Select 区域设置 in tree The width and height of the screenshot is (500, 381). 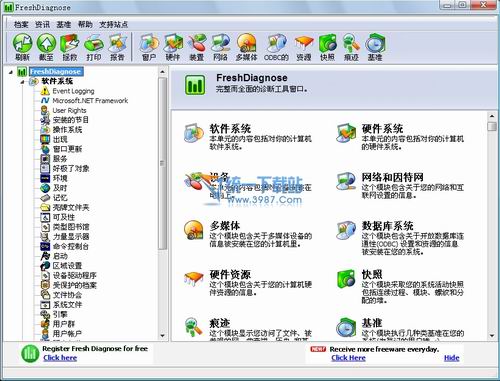pos(67,266)
